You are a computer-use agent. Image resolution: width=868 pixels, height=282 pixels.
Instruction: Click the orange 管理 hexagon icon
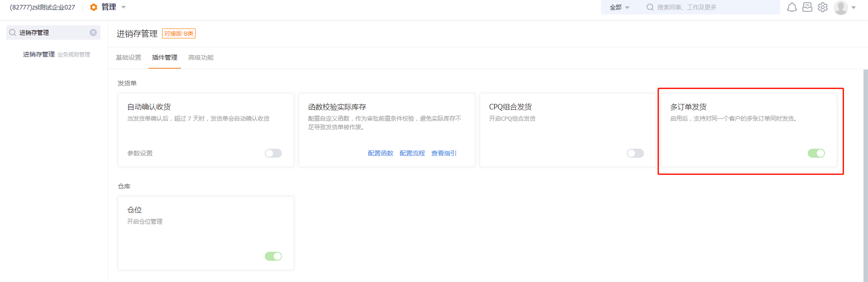[x=94, y=7]
